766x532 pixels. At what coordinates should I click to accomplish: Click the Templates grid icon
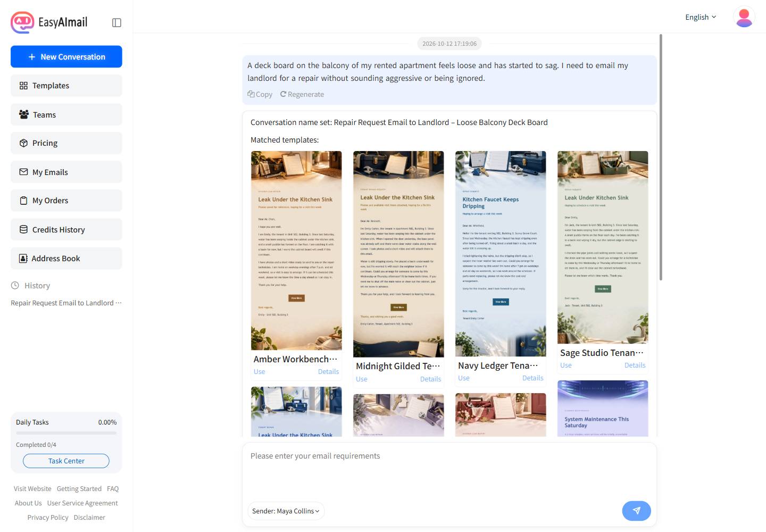[23, 86]
